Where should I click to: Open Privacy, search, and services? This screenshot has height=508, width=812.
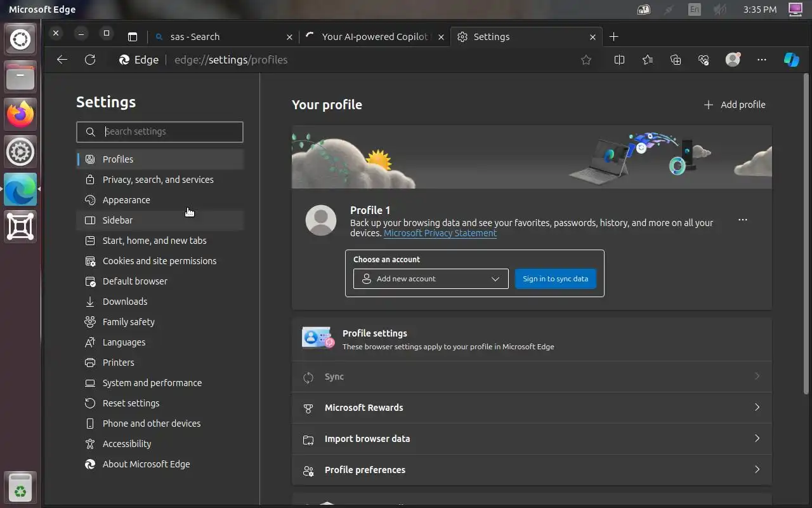point(160,180)
